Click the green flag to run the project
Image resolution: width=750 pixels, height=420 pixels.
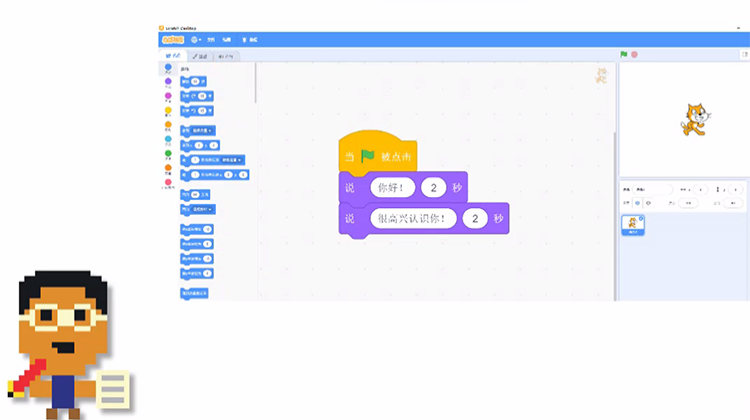point(624,54)
